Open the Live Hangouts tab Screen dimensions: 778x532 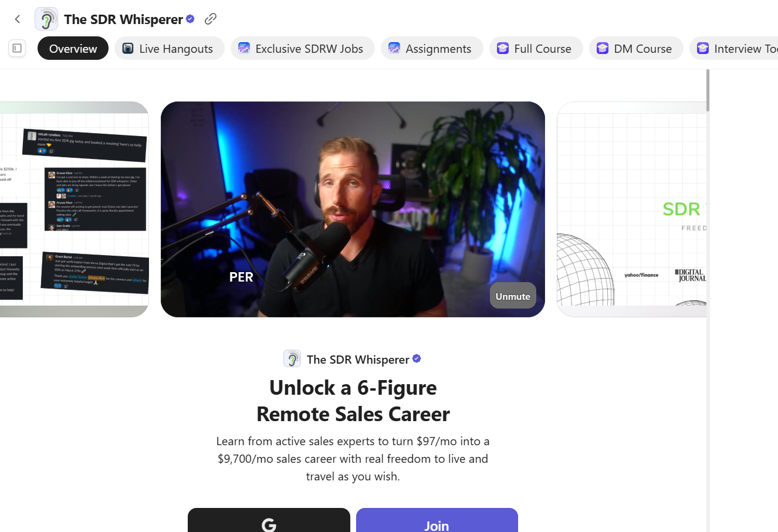tap(170, 48)
